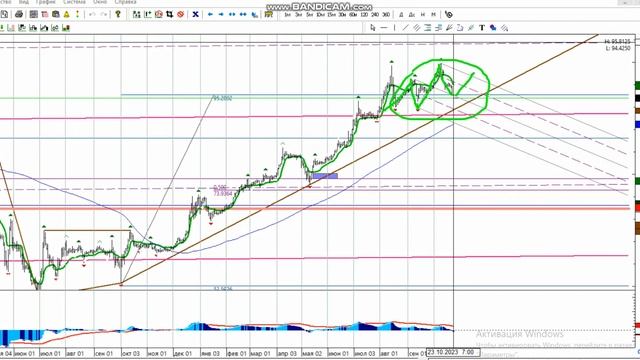Switch to the 5m timeframe

(x=309, y=15)
